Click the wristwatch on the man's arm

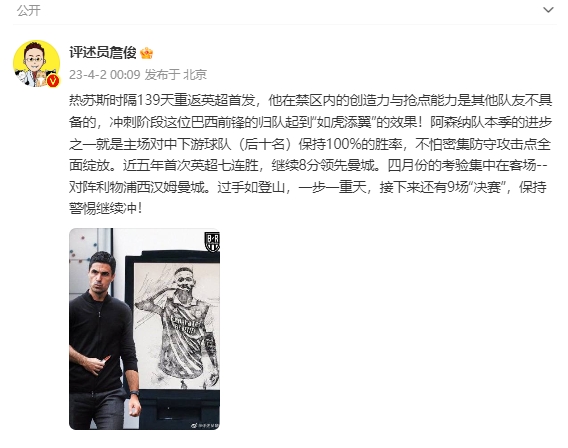pyautogui.click(x=134, y=393)
